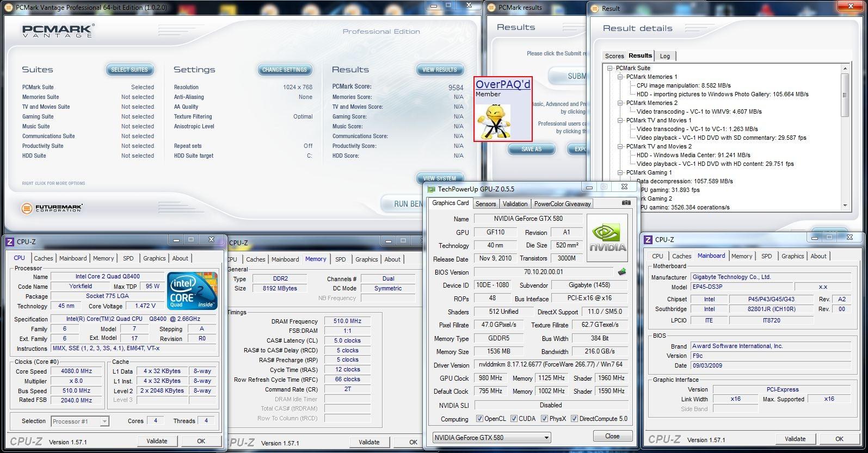The image size is (868, 453).
Task: Click OK in the CPU-Z Mainboard window
Action: tap(839, 439)
